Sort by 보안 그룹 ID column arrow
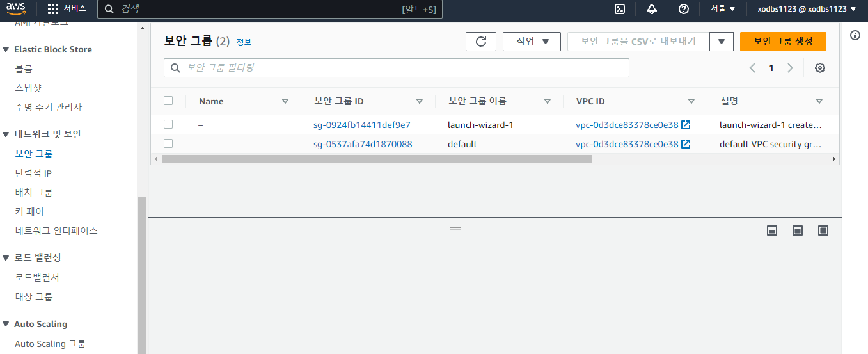 pyautogui.click(x=420, y=101)
